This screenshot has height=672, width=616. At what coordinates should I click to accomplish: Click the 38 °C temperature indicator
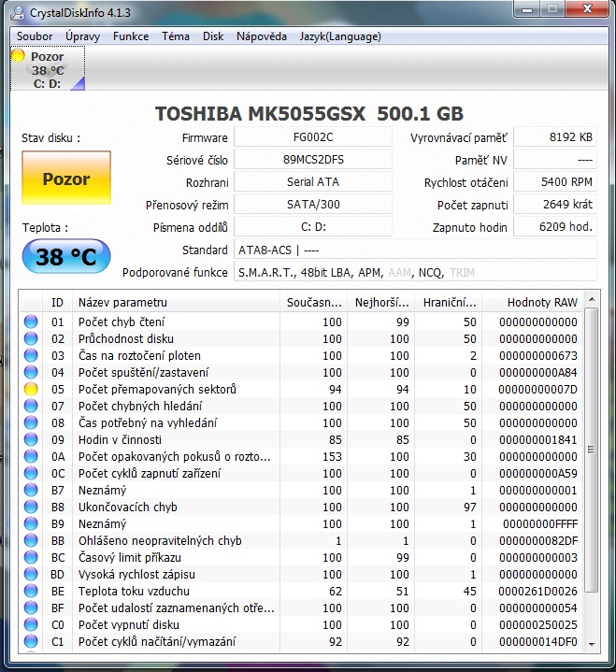click(66, 256)
